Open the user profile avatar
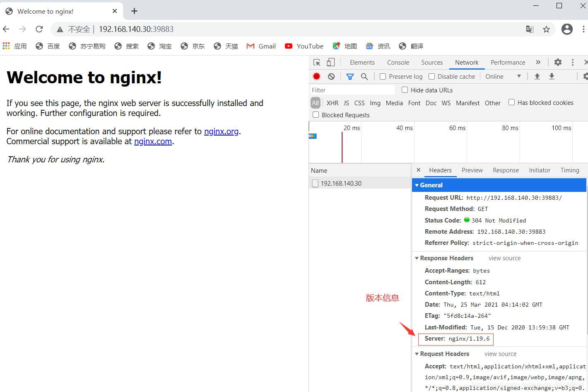Viewport: 588px width, 392px height. pos(567,29)
